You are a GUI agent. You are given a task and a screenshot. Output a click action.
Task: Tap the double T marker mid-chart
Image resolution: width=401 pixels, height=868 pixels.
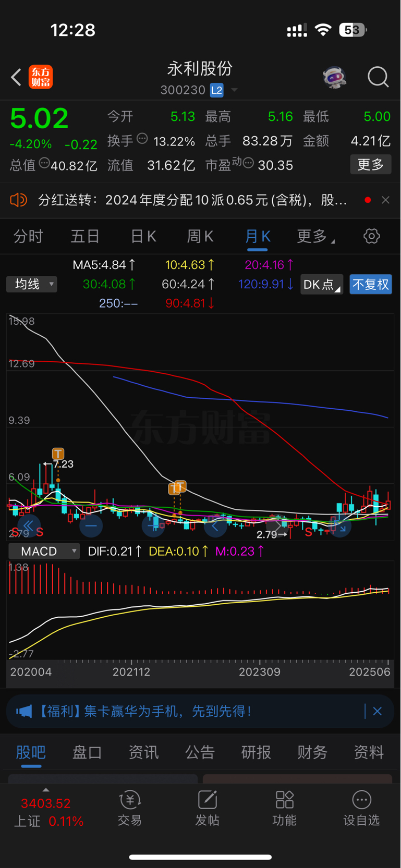click(177, 487)
